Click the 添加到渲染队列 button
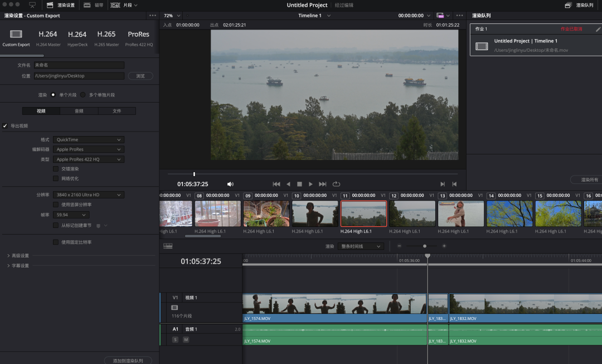602x364 pixels. coord(128,361)
